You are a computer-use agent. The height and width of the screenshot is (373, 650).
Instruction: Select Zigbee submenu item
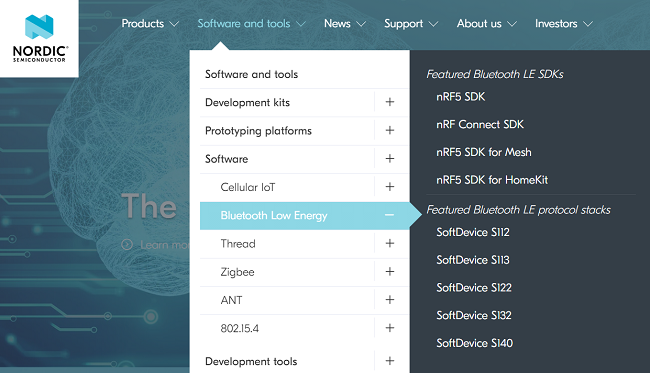[237, 272]
